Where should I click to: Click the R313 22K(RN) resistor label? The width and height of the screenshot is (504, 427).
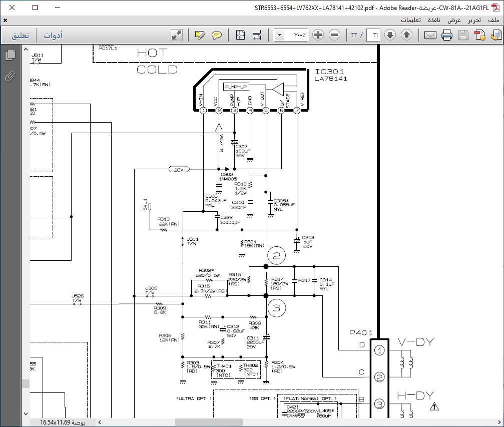tap(169, 221)
